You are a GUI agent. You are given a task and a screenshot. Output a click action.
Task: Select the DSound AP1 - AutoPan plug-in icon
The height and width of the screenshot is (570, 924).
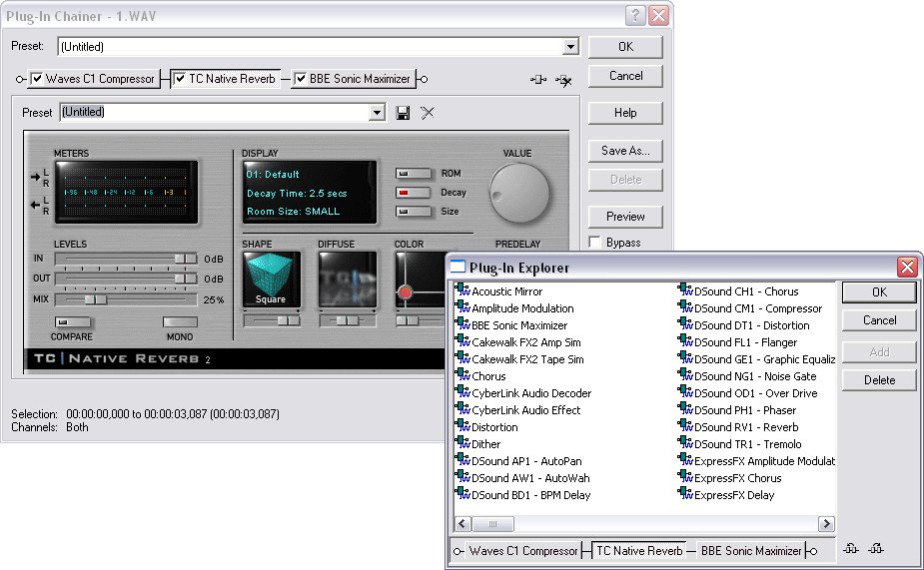(x=462, y=460)
